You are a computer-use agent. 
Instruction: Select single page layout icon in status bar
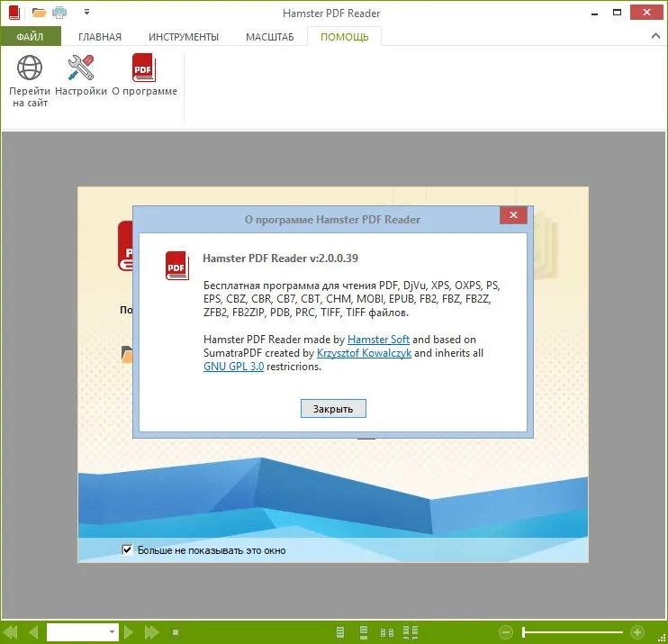click(340, 632)
